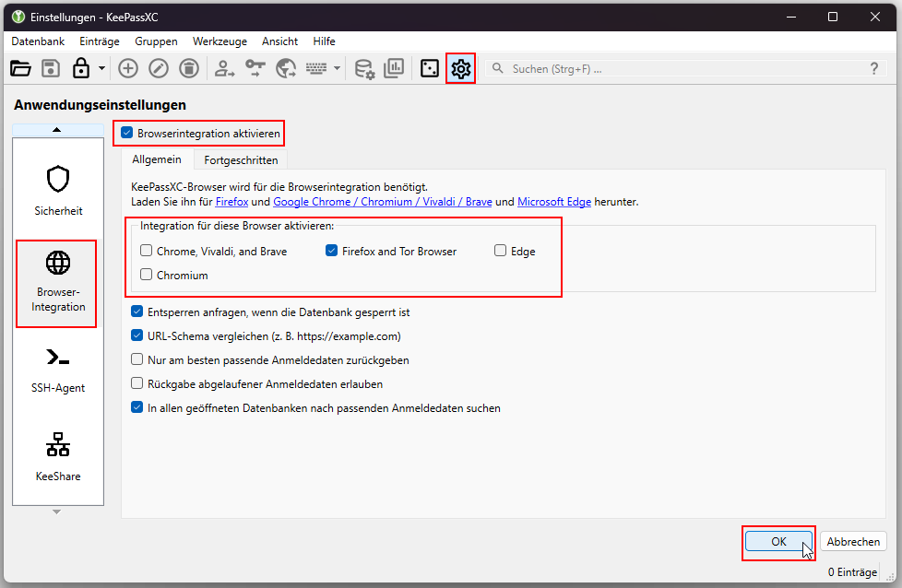Lock the database with padlock icon
The image size is (902, 588).
tap(81, 68)
